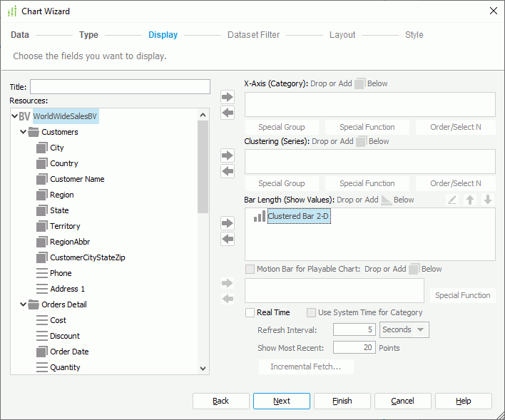Collapse the Customers folder
505x420 pixels.
[x=23, y=132]
